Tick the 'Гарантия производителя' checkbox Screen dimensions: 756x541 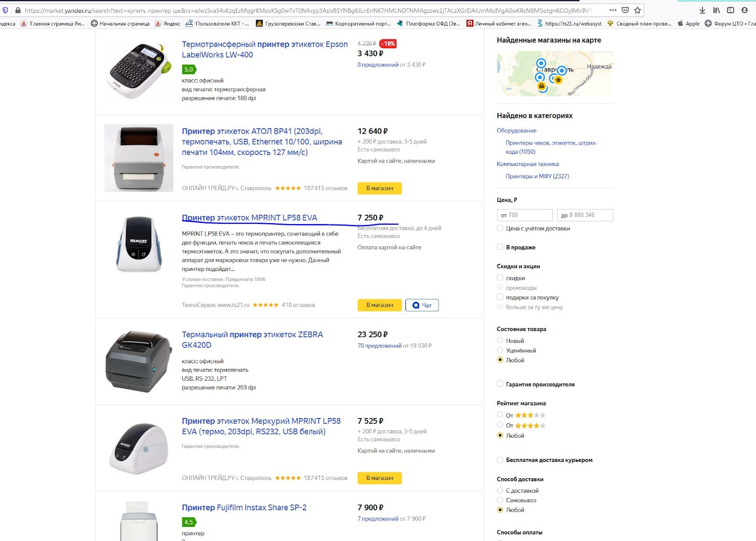[x=500, y=384]
